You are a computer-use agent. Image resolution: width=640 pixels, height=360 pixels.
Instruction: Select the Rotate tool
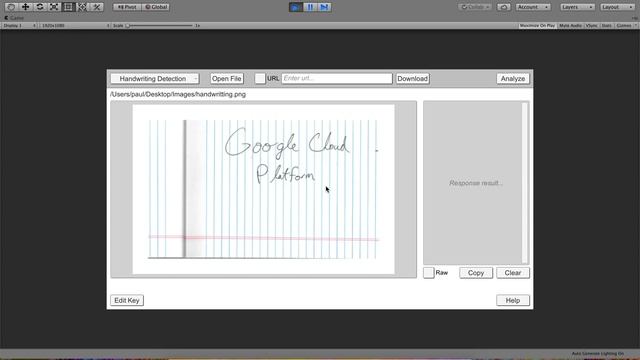point(40,7)
